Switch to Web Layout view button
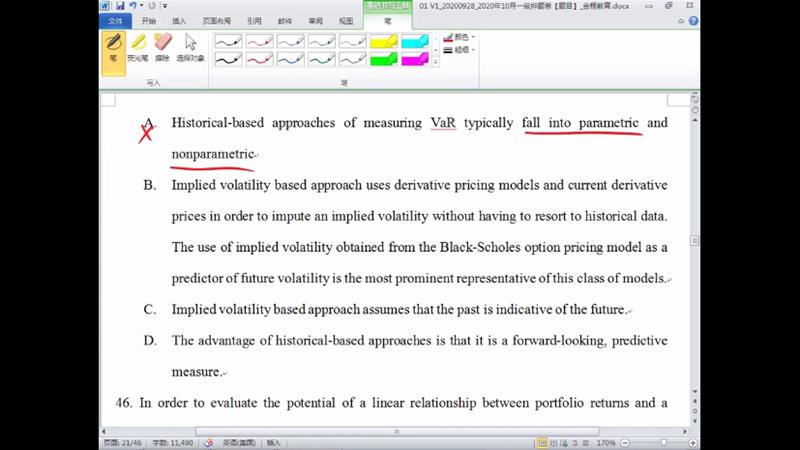This screenshot has width=800, height=450. (x=564, y=443)
